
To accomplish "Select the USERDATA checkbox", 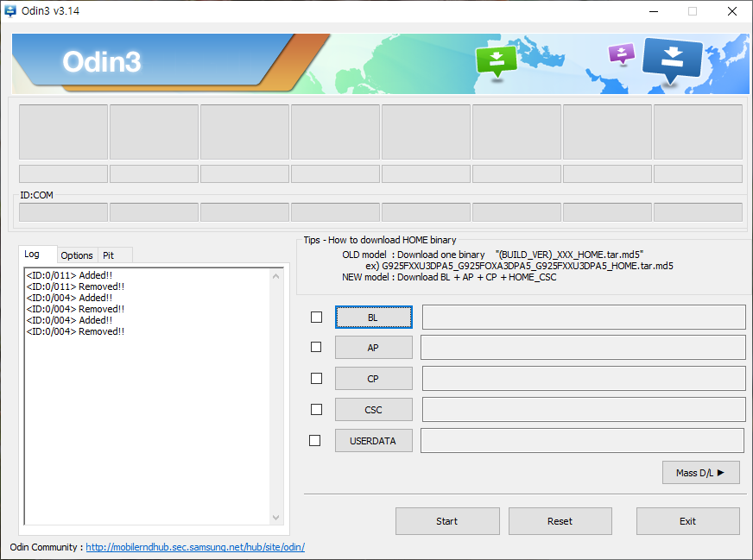I will tap(314, 441).
